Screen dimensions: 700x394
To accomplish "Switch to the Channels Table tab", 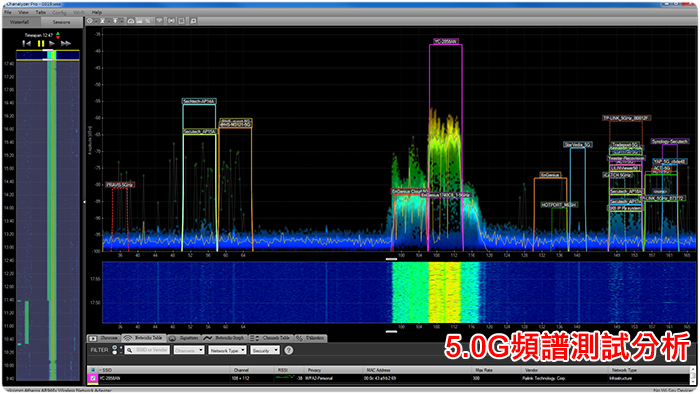I will [x=270, y=338].
